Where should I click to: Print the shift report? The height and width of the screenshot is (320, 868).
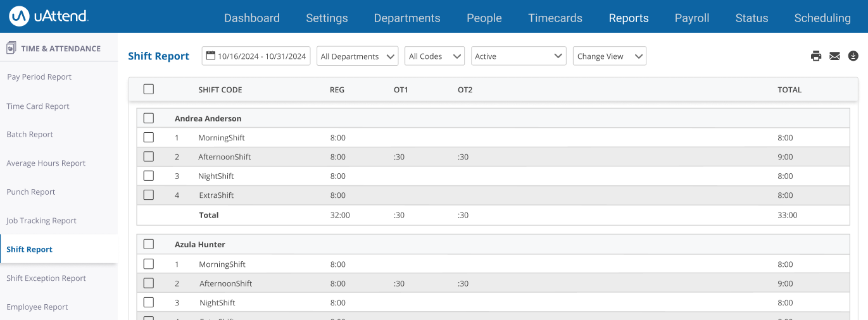click(816, 56)
